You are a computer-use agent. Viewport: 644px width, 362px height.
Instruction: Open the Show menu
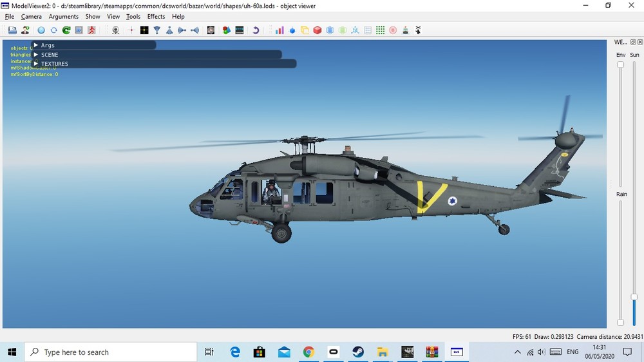[x=92, y=17]
